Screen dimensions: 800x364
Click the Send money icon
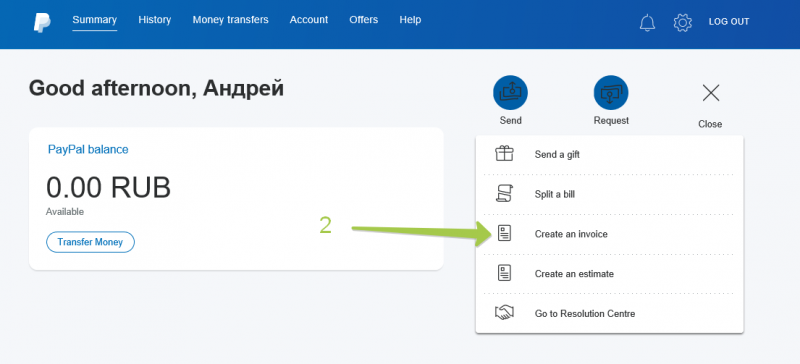(x=510, y=92)
